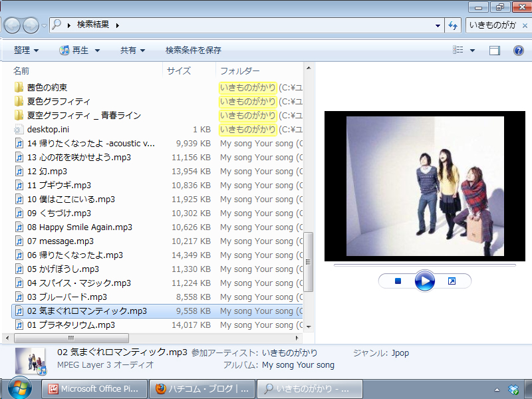Select the 01 プラネタリウム.mp3 file icon
This screenshot has height=399, width=532.
[x=19, y=325]
